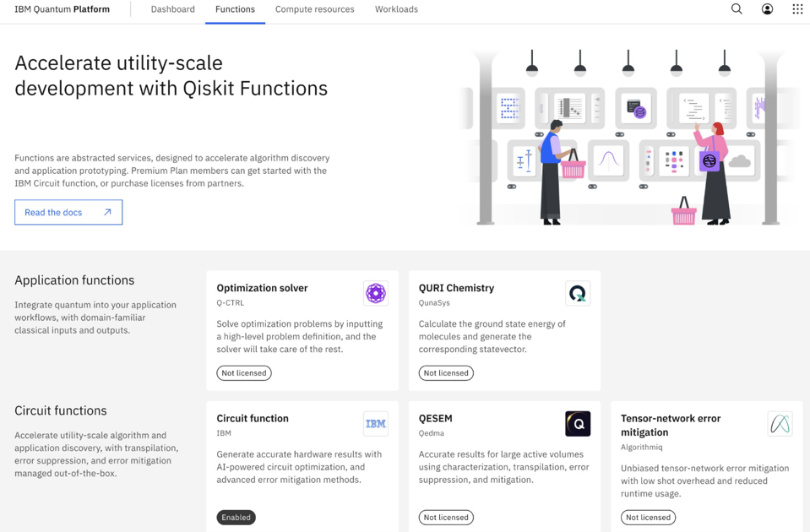Click Not licensed tag on Optimization solver

[243, 372]
